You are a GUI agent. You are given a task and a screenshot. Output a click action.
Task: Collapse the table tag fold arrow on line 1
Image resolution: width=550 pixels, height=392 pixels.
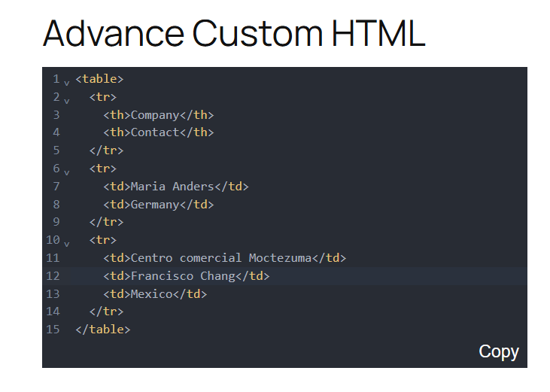click(67, 83)
